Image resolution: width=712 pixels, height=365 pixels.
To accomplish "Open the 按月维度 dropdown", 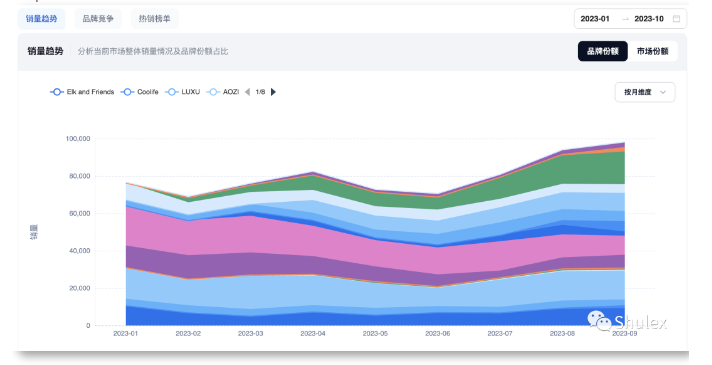I will [645, 92].
